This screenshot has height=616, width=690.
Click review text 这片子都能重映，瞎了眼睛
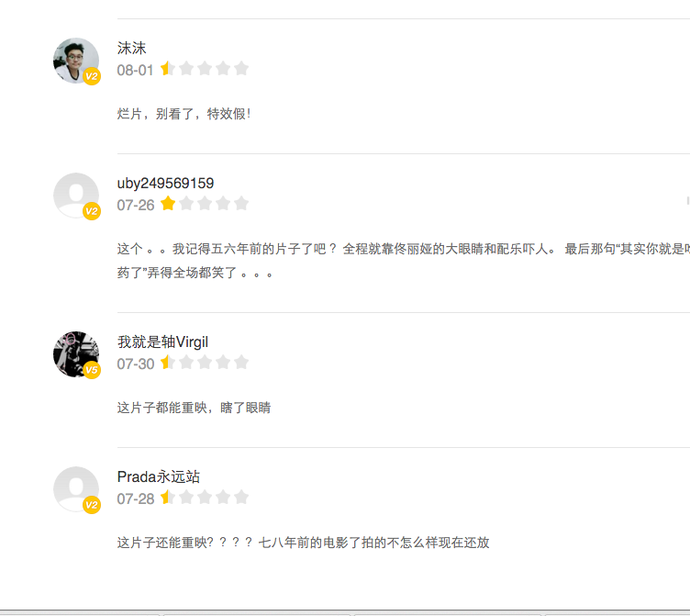pos(194,408)
